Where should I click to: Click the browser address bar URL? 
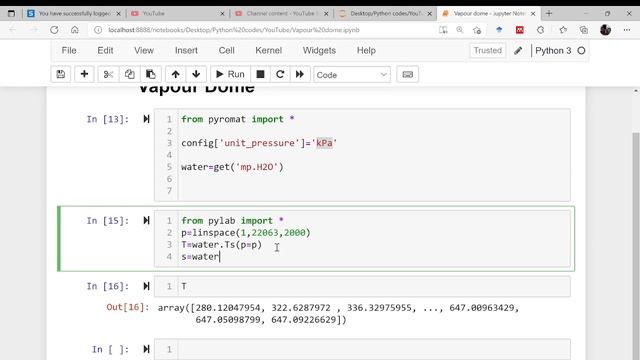(234, 30)
